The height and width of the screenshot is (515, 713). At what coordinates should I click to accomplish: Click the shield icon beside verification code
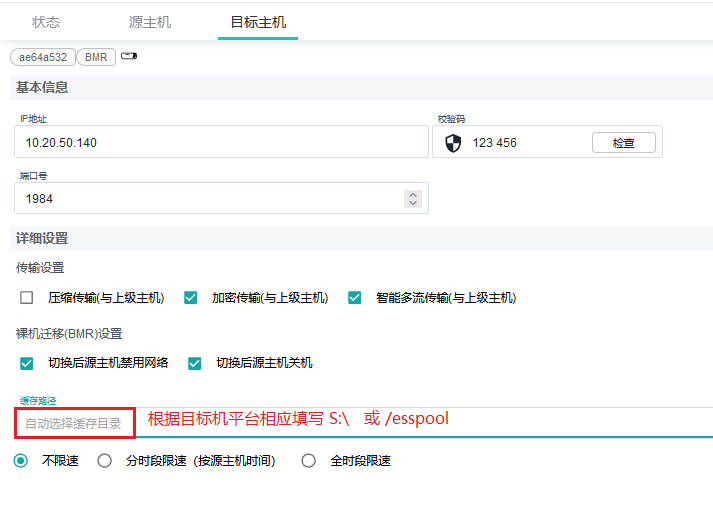click(453, 143)
